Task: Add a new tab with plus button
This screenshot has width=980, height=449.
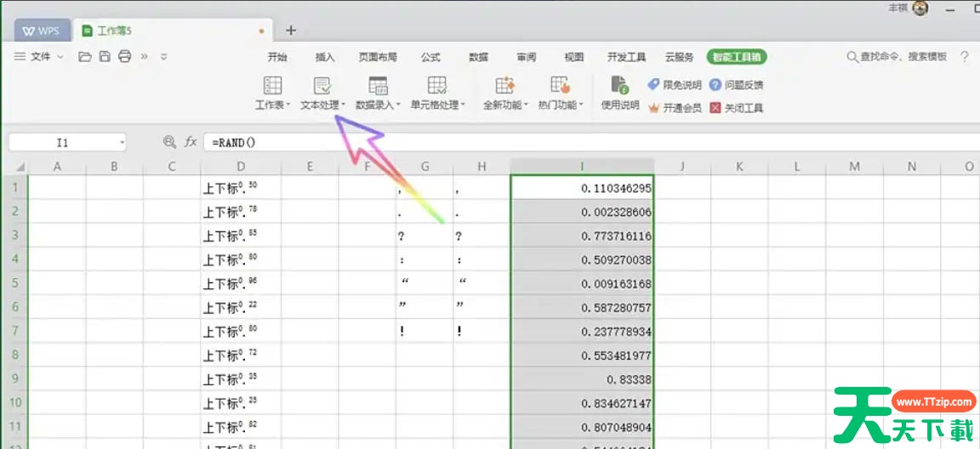Action: [x=291, y=31]
